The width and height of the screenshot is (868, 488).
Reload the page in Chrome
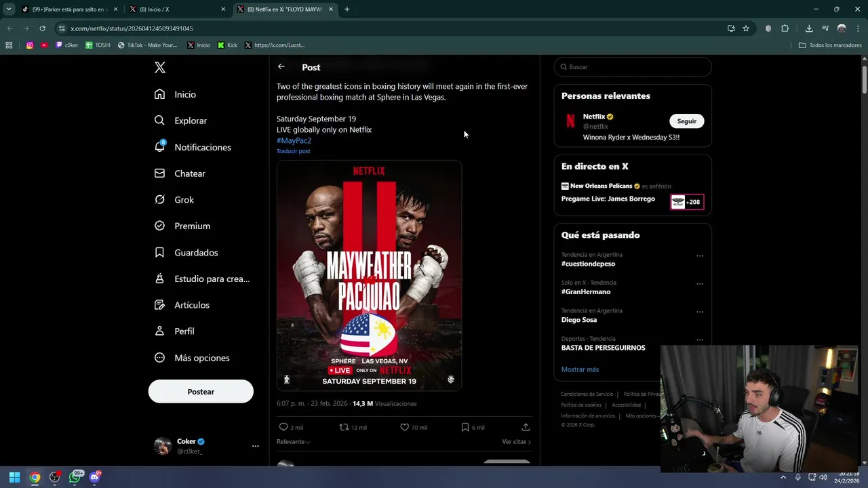click(42, 28)
